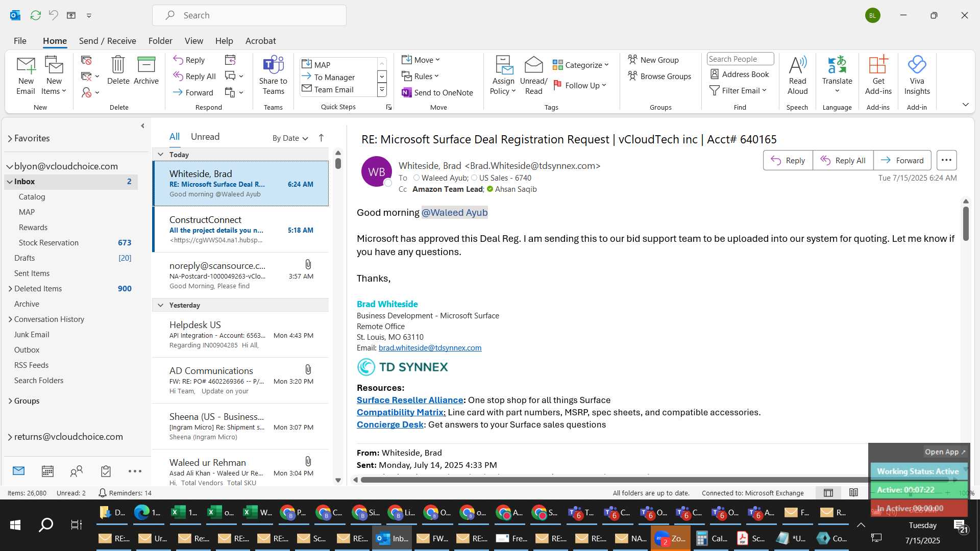Click Reply All in reading pane
Viewport: 980px width, 551px height.
tap(843, 160)
